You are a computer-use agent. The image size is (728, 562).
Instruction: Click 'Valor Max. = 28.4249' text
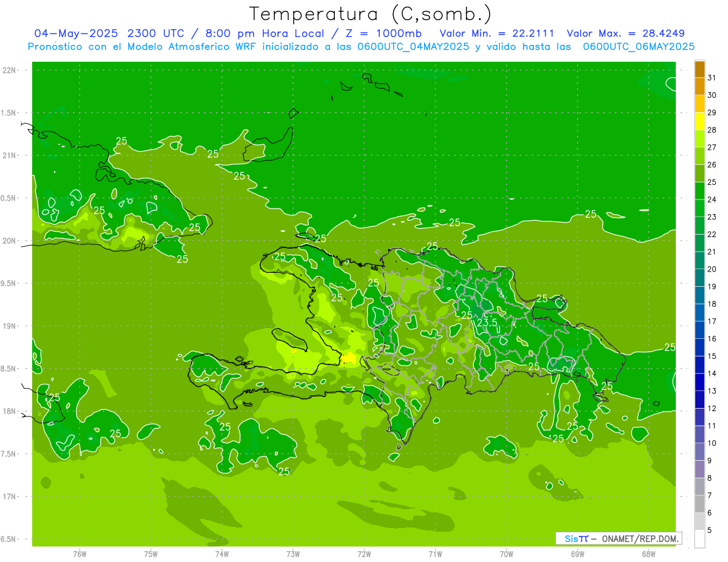tap(625, 33)
